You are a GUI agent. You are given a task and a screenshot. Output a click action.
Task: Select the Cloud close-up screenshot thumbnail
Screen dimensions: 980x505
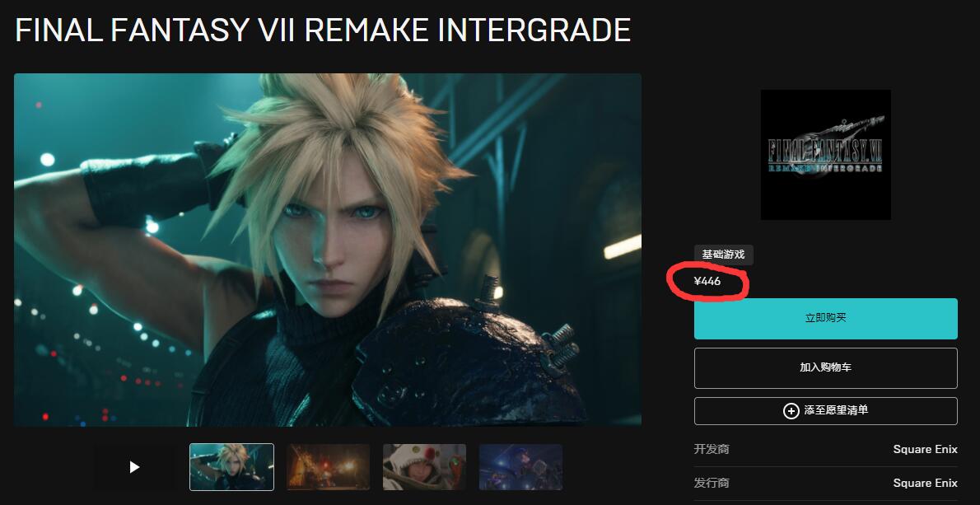(x=232, y=467)
